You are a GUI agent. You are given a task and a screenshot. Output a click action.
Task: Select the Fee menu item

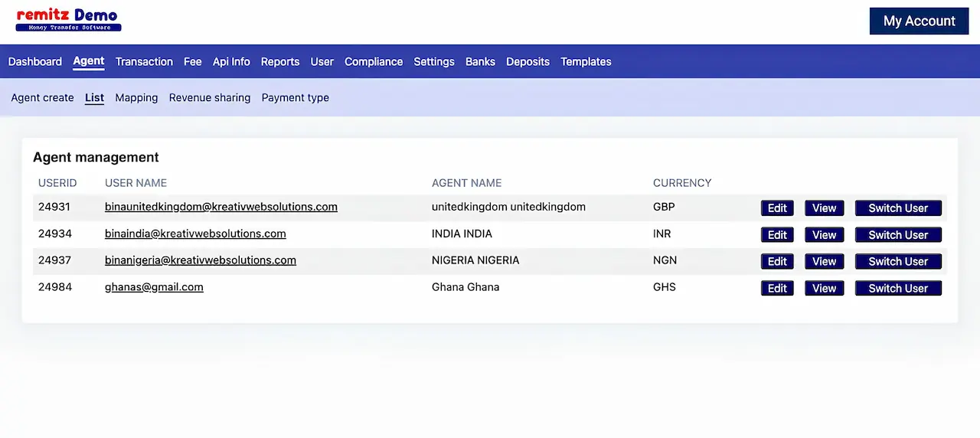point(193,62)
